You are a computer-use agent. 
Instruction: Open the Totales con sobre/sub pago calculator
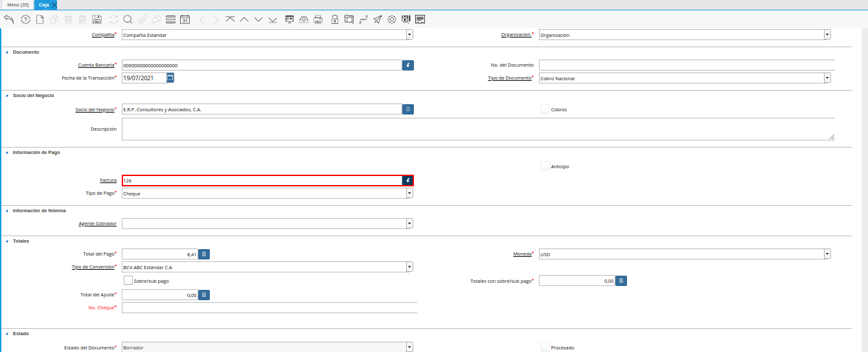[x=621, y=281]
